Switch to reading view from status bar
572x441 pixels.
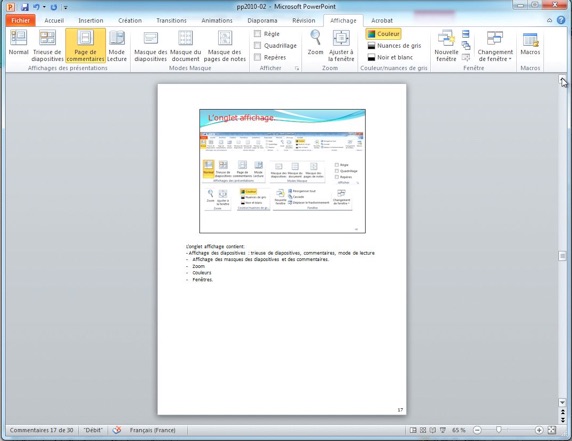433,430
